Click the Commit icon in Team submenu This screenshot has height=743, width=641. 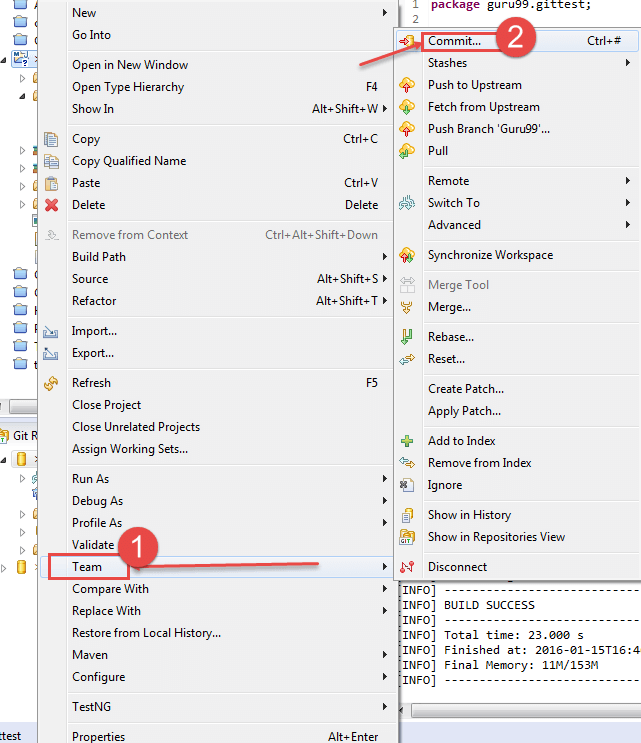tap(407, 41)
